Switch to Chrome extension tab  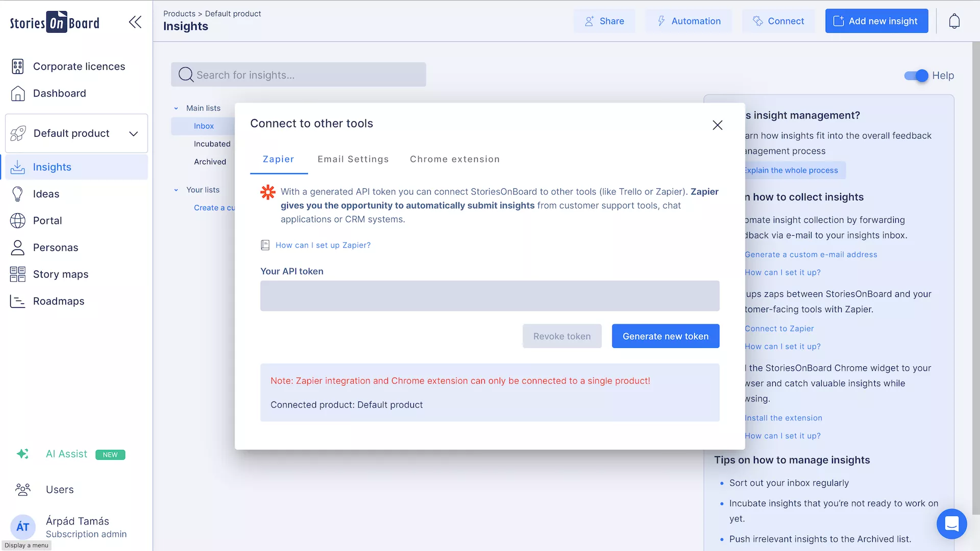click(454, 159)
